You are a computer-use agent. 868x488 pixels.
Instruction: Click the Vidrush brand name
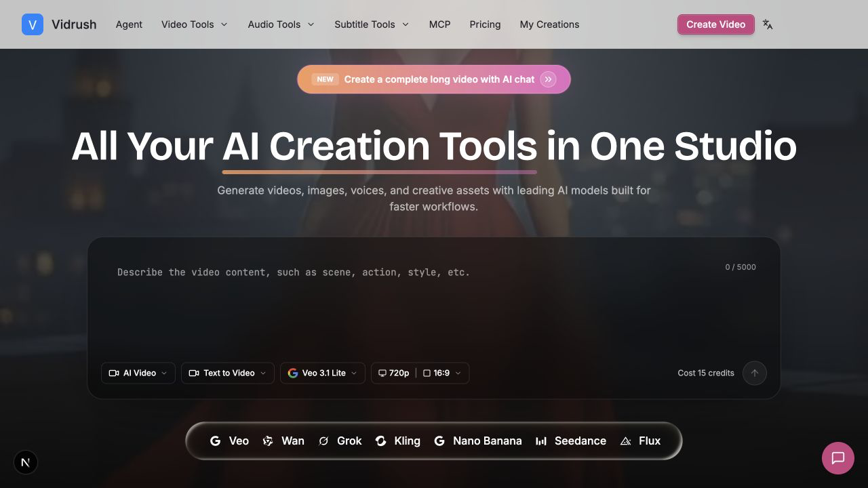point(74,24)
